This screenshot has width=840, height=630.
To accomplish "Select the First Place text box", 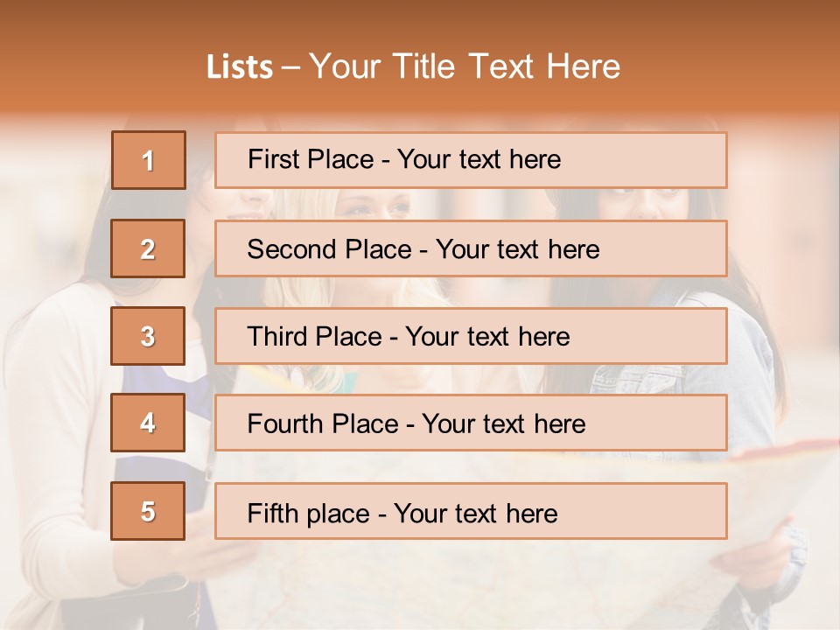I will [x=471, y=160].
